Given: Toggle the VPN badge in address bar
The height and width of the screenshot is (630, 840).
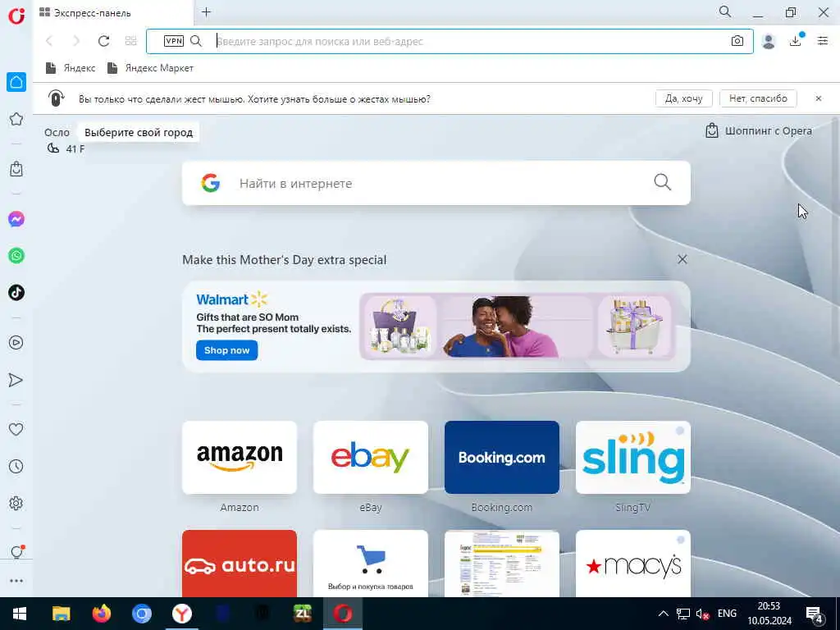Looking at the screenshot, I should (x=174, y=41).
